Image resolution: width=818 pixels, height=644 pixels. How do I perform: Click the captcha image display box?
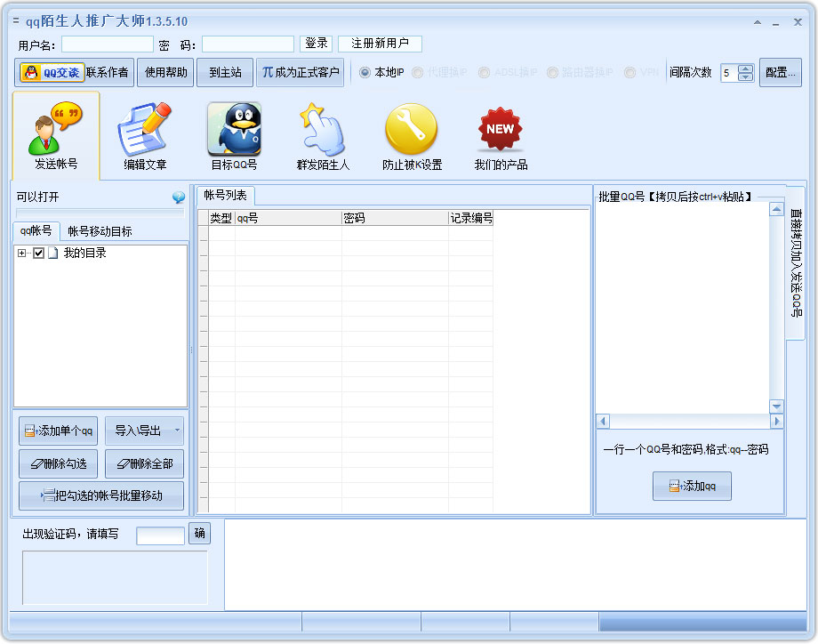pyautogui.click(x=115, y=577)
